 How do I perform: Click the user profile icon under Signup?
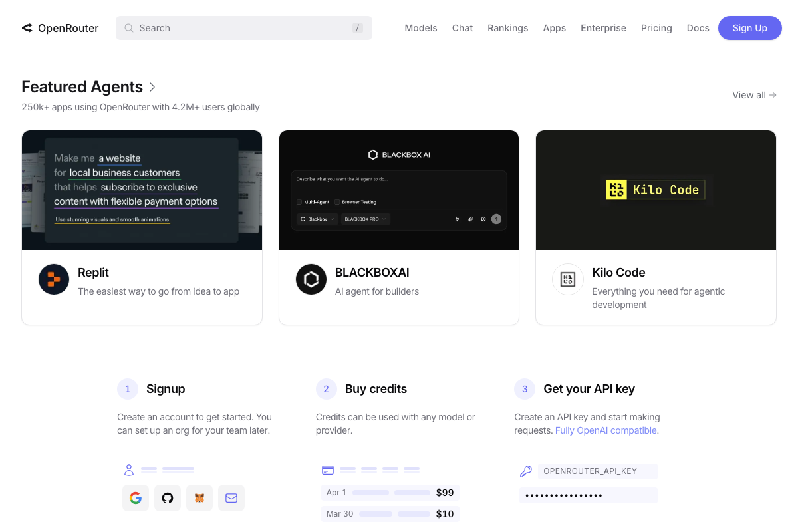pyautogui.click(x=129, y=470)
